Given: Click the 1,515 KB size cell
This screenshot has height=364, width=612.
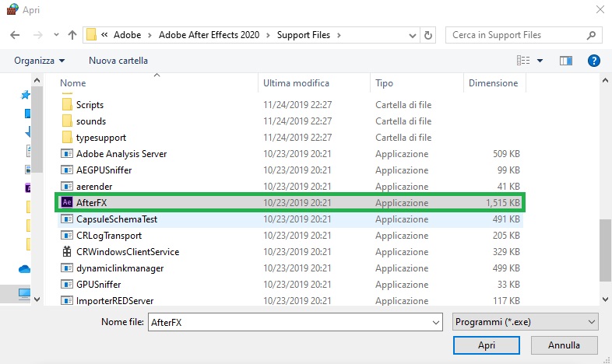Looking at the screenshot, I should coord(503,203).
